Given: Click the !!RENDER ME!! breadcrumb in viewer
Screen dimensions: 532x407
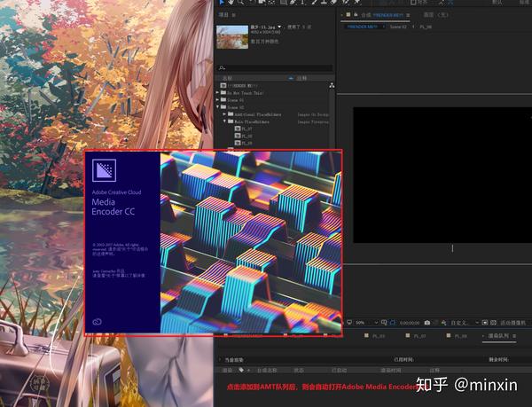Looking at the screenshot, I should (x=363, y=27).
